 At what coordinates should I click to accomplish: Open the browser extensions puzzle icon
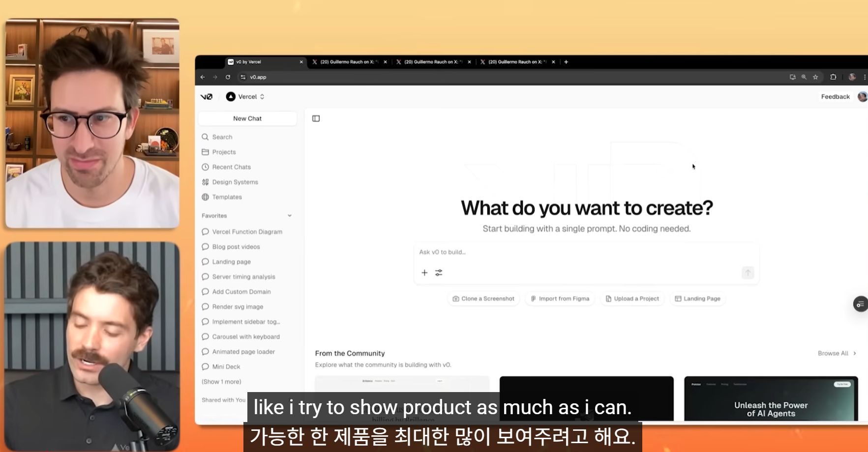point(833,77)
